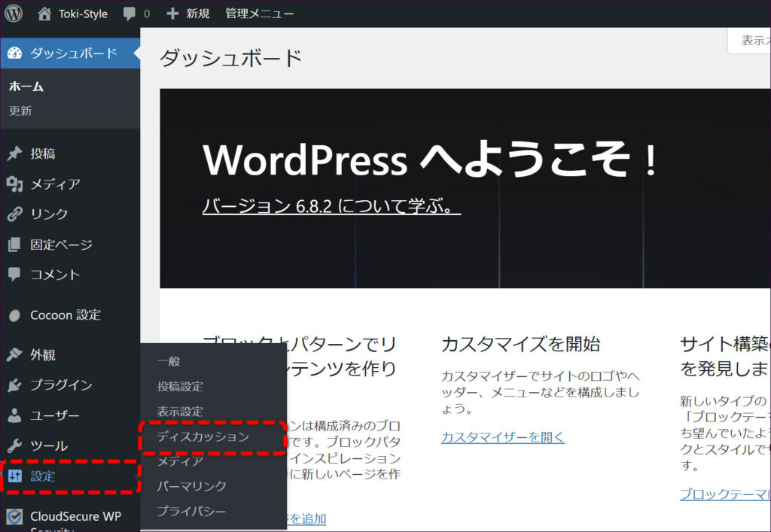
Task: Click the 固定ページ pages icon
Action: (14, 245)
